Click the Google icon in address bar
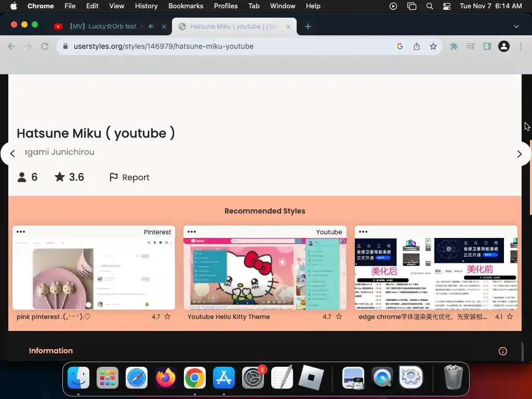Image resolution: width=532 pixels, height=399 pixels. point(400,46)
